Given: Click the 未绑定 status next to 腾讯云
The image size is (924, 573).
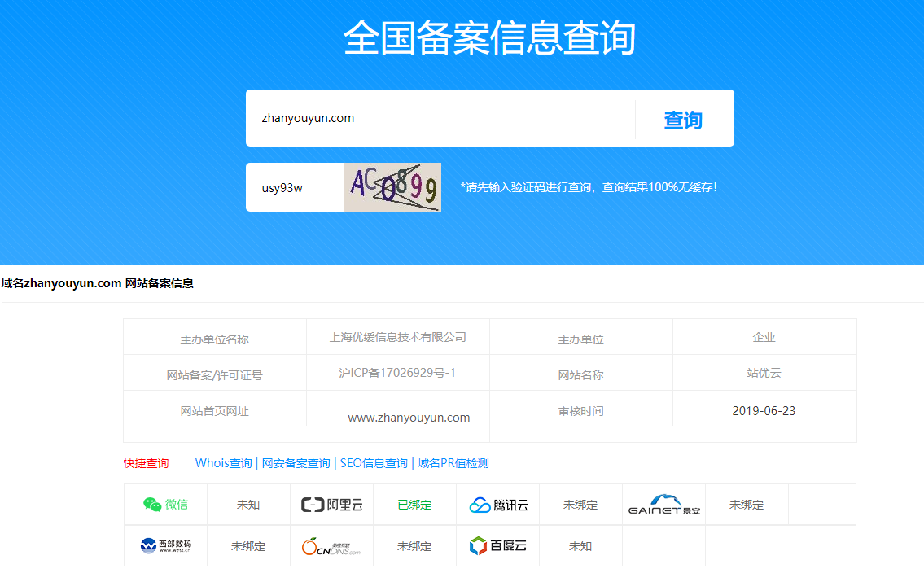Looking at the screenshot, I should pyautogui.click(x=580, y=505).
